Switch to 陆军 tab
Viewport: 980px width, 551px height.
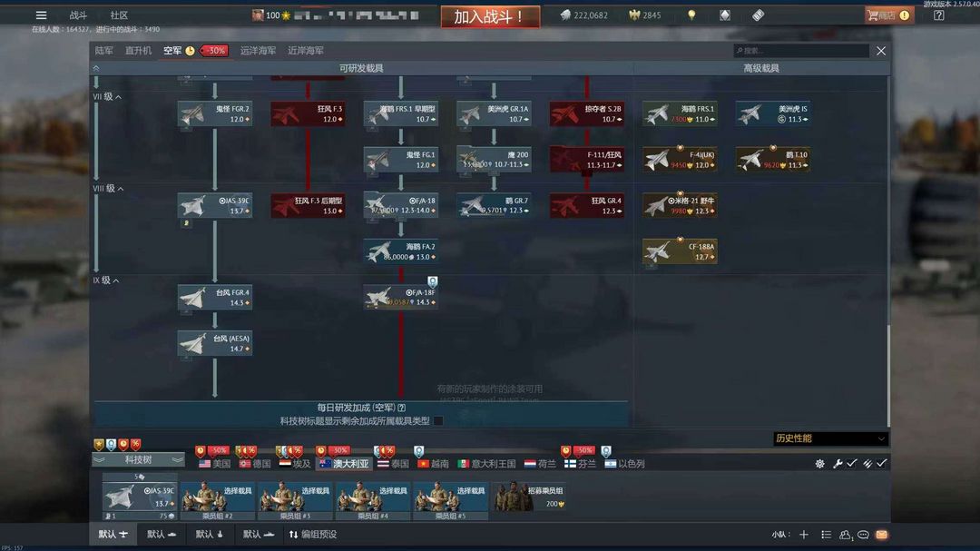pyautogui.click(x=103, y=51)
